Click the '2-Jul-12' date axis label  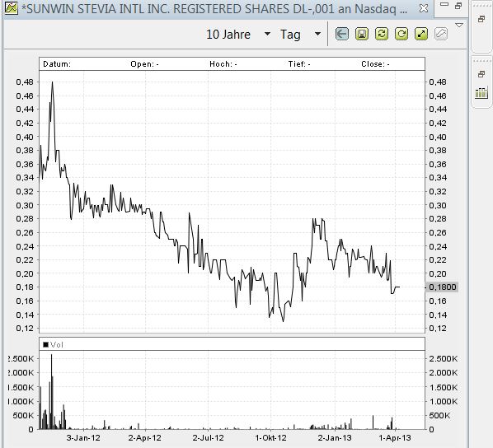pos(208,437)
